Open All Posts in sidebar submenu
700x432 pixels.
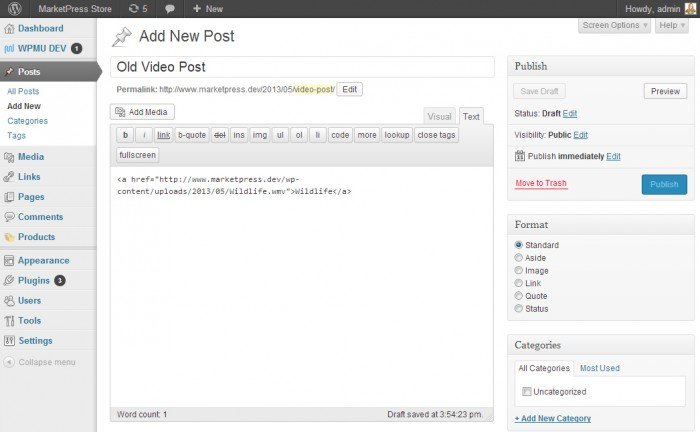[x=23, y=91]
